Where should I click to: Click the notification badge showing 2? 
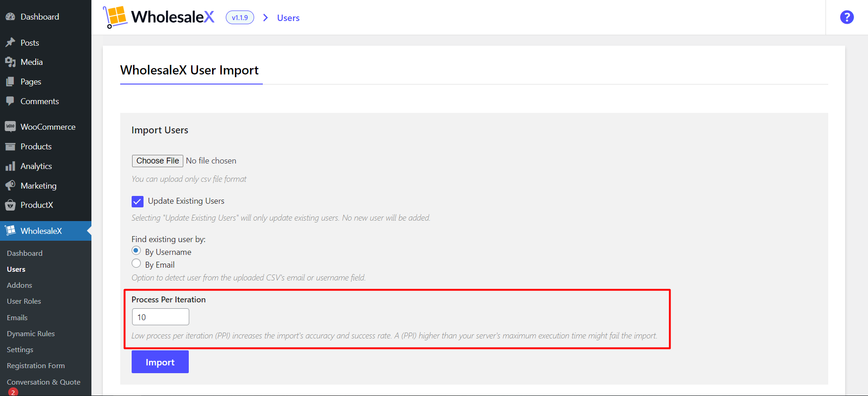[x=13, y=392]
